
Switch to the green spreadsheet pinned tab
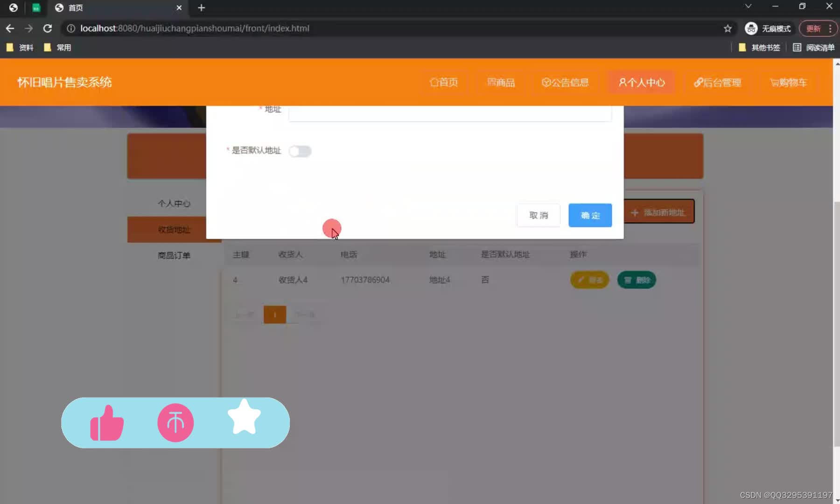(x=36, y=7)
